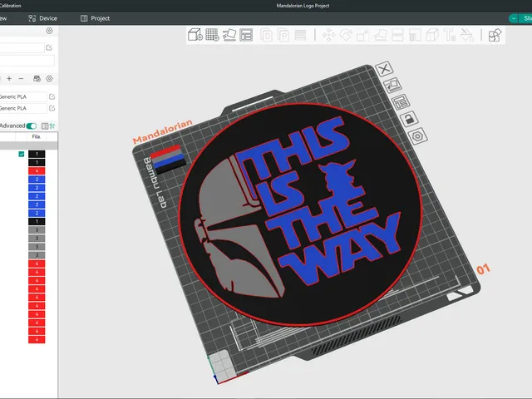Viewport: 532px width, 399px height.
Task: Click the green search settings icon
Action: (x=52, y=126)
